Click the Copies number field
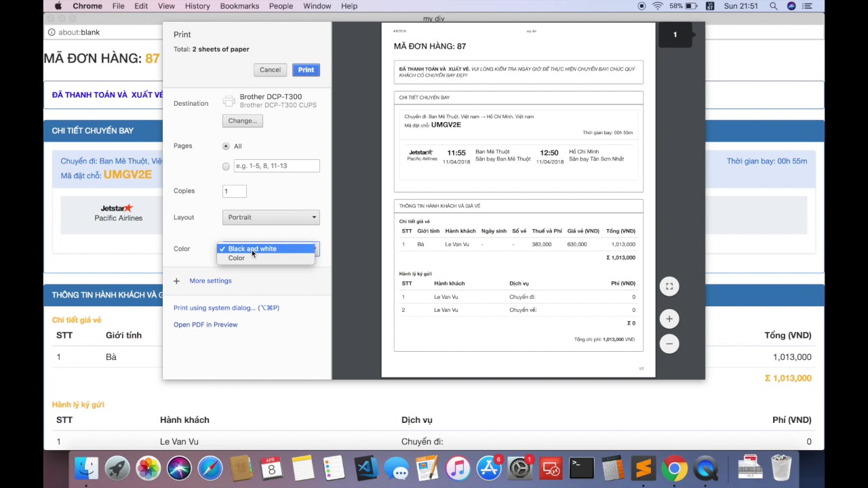 point(234,191)
